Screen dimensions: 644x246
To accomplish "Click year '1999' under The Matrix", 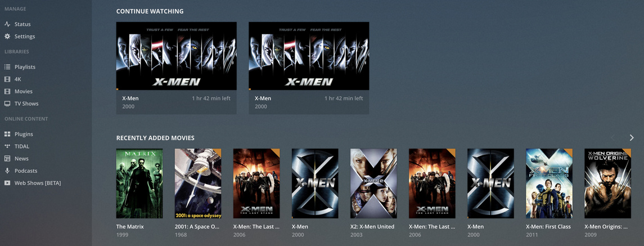I will 123,235.
